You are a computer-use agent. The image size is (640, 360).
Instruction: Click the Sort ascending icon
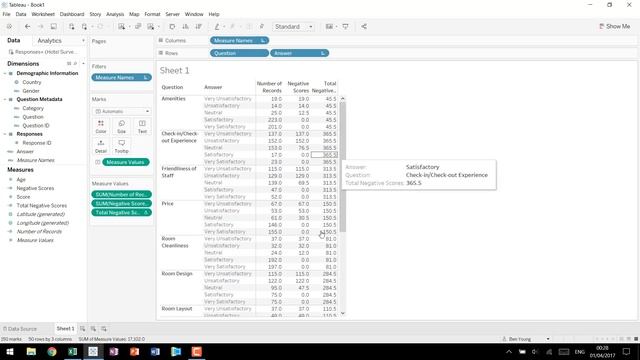185,27
